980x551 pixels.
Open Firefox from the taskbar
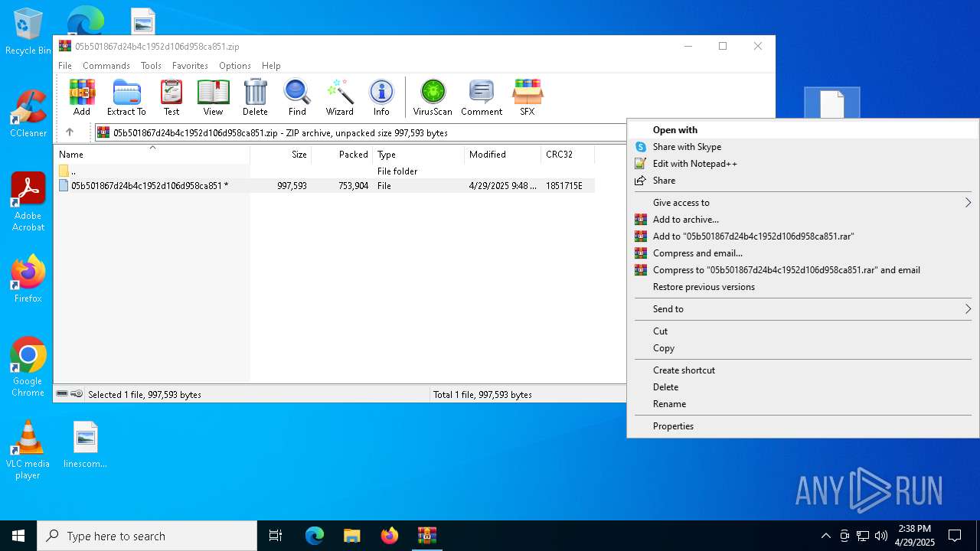390,536
